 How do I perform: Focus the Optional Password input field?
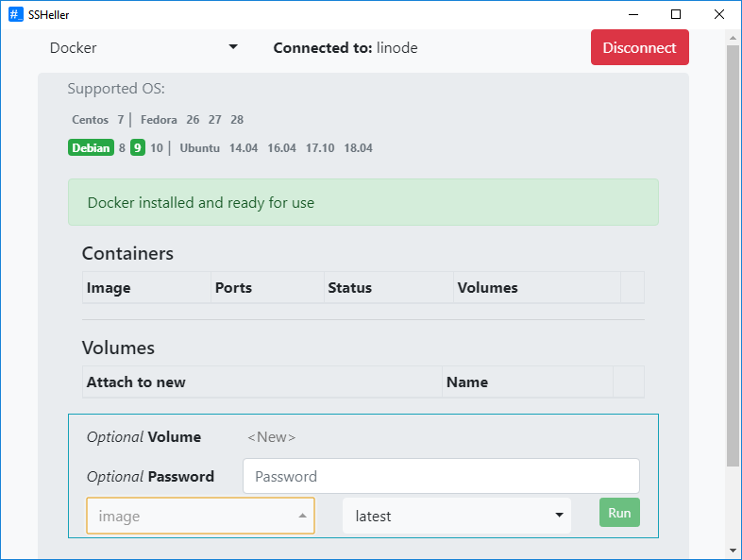click(441, 477)
